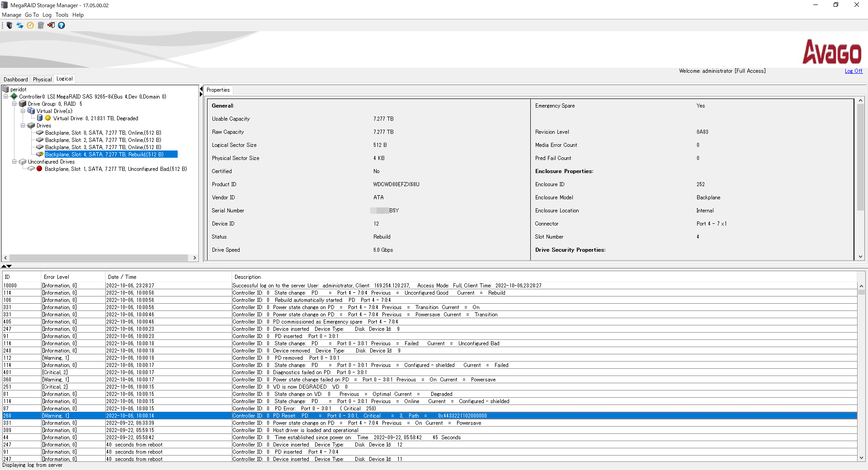Screen dimensions: 868x470
Task: Select log row 'VD is now DEGRADED'
Action: tap(429, 387)
